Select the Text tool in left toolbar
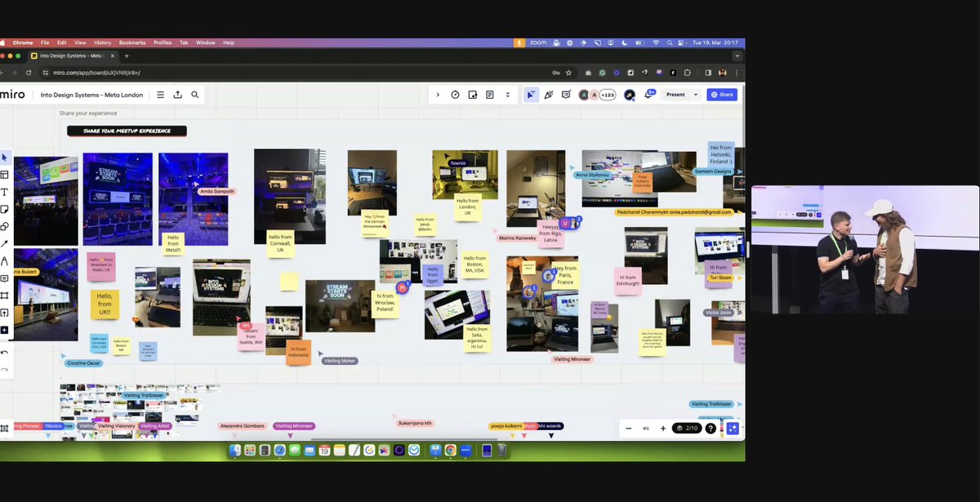The width and height of the screenshot is (980, 502). coord(4,192)
